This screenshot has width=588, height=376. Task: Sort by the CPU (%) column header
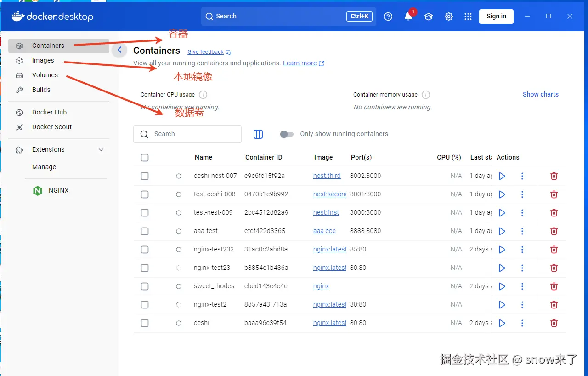[449, 158]
